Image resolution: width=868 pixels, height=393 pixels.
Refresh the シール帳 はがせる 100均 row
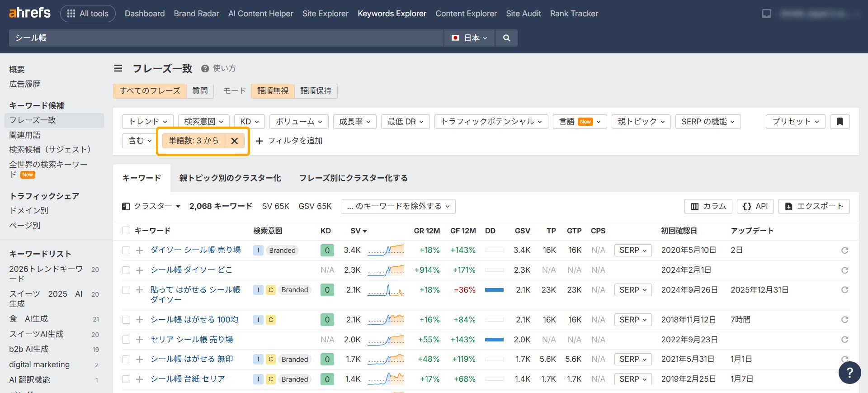[x=844, y=320]
